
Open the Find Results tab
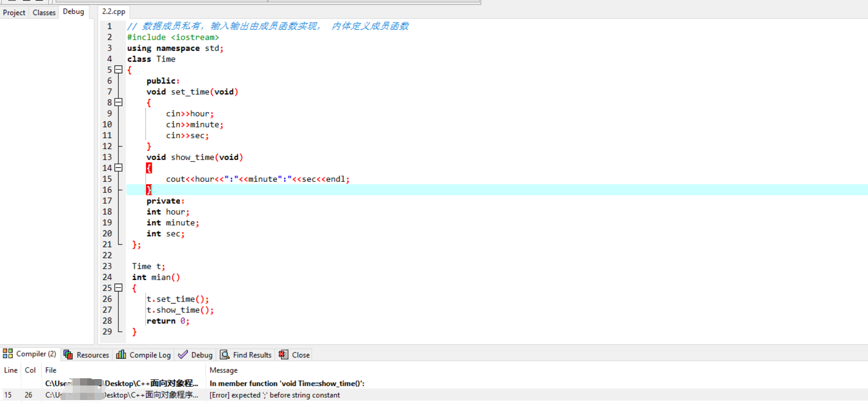246,355
